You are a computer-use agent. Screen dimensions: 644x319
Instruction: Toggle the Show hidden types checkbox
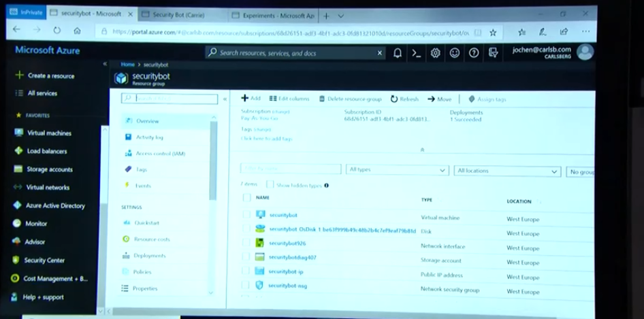coord(270,185)
